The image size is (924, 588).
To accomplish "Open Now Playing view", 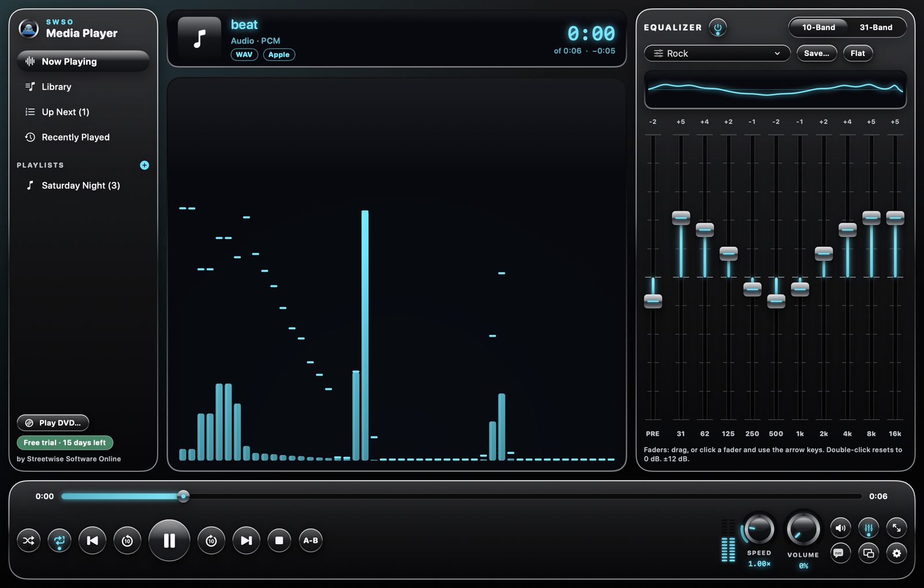I will (x=83, y=61).
